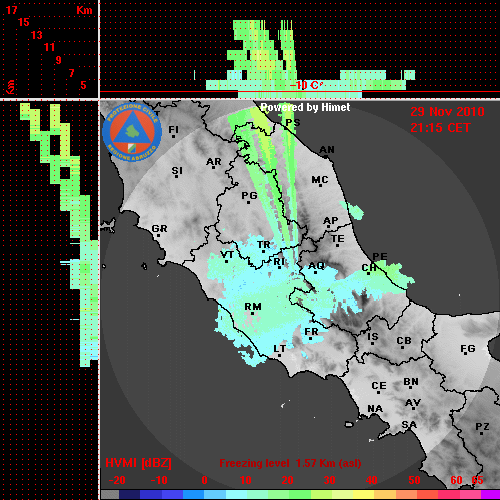Select the AQ city label
Image resolution: width=500 pixels, height=500 pixels.
[x=316, y=266]
